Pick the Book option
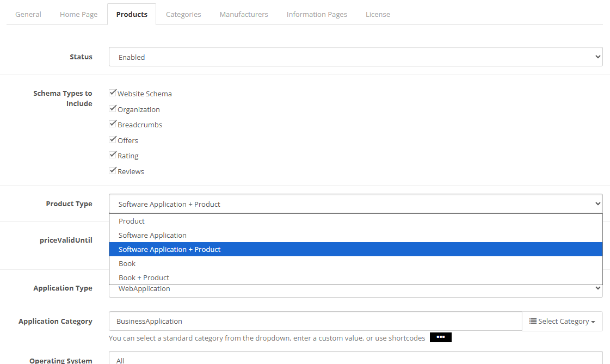This screenshot has height=364, width=610. pyautogui.click(x=127, y=263)
